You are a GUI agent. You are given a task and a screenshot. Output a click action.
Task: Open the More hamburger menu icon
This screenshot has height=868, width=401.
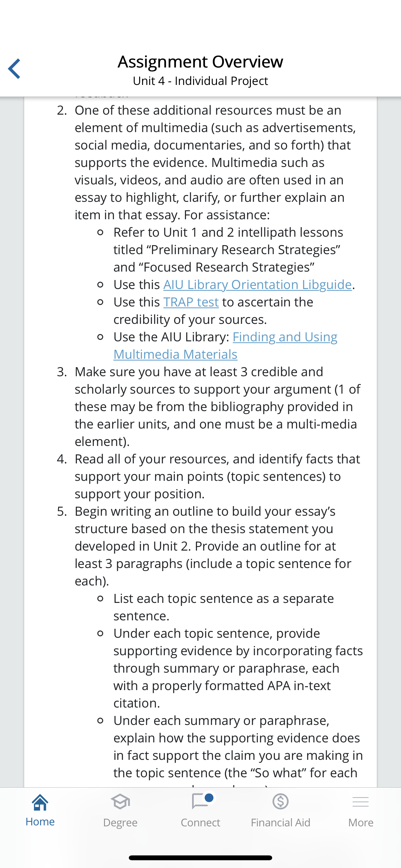pos(361,802)
